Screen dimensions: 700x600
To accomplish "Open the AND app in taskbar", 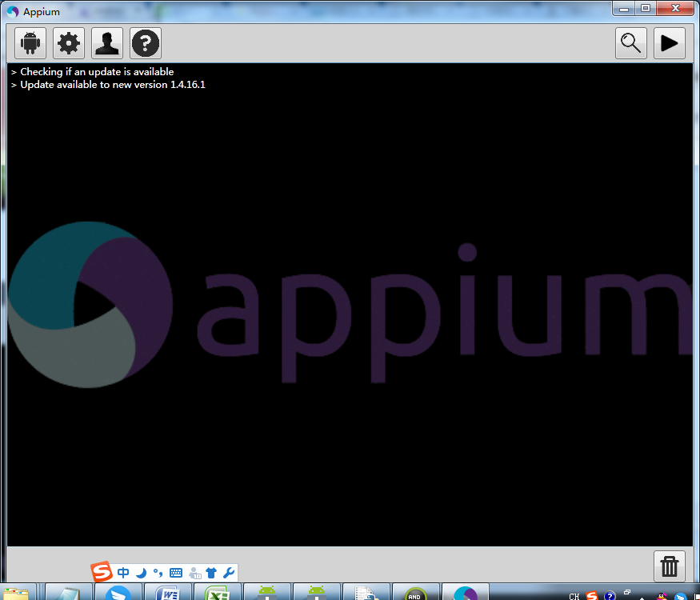I will [x=415, y=593].
